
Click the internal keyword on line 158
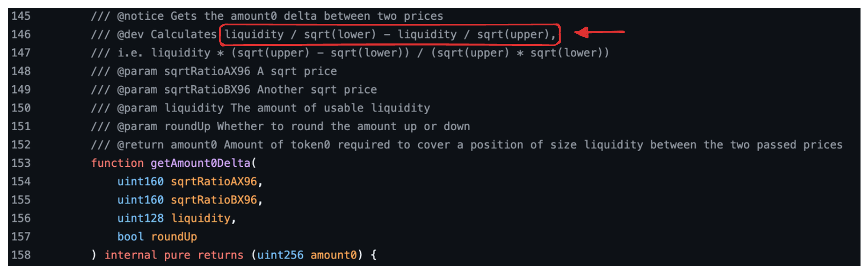click(x=131, y=255)
